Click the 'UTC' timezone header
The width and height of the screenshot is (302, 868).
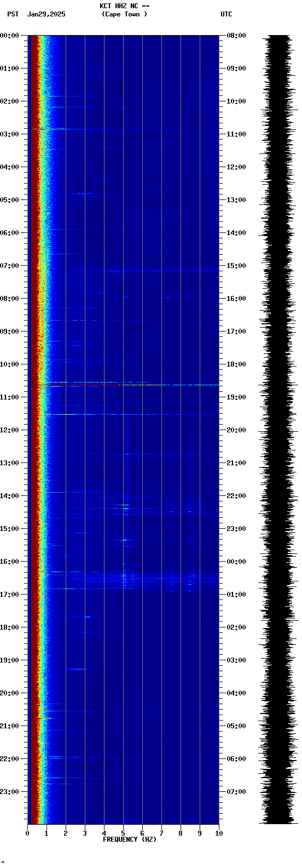pos(226,14)
